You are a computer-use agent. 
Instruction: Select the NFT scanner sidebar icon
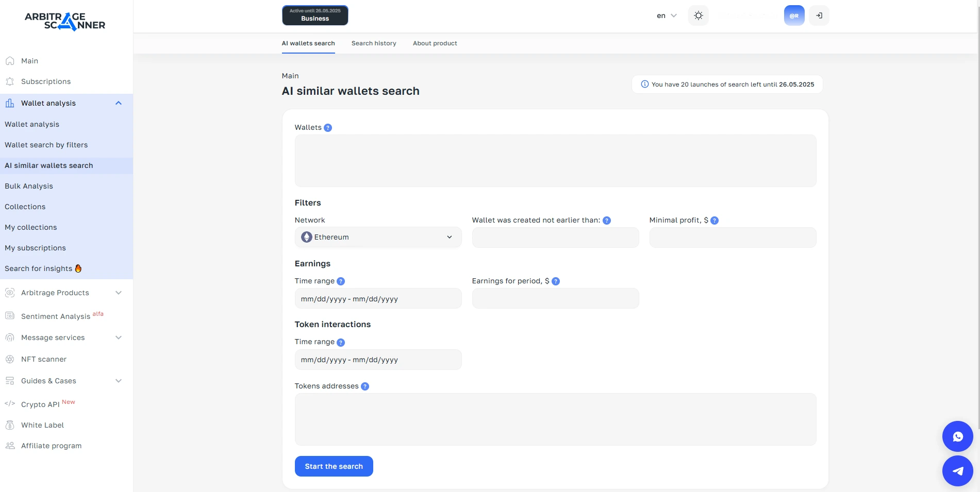10,359
